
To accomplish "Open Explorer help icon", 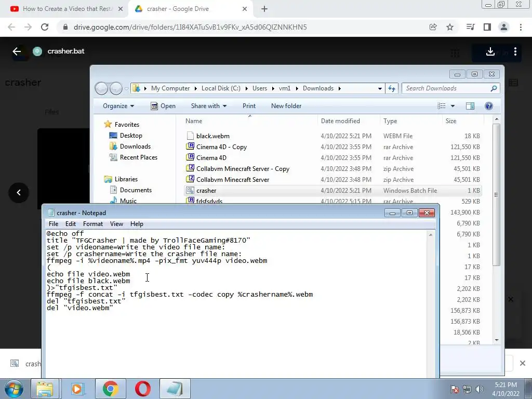I will pyautogui.click(x=489, y=106).
